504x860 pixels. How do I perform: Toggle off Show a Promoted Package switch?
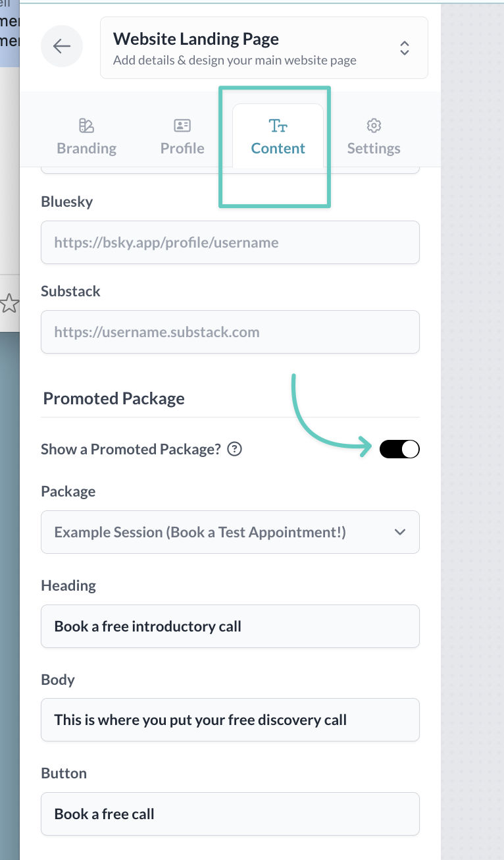(399, 450)
